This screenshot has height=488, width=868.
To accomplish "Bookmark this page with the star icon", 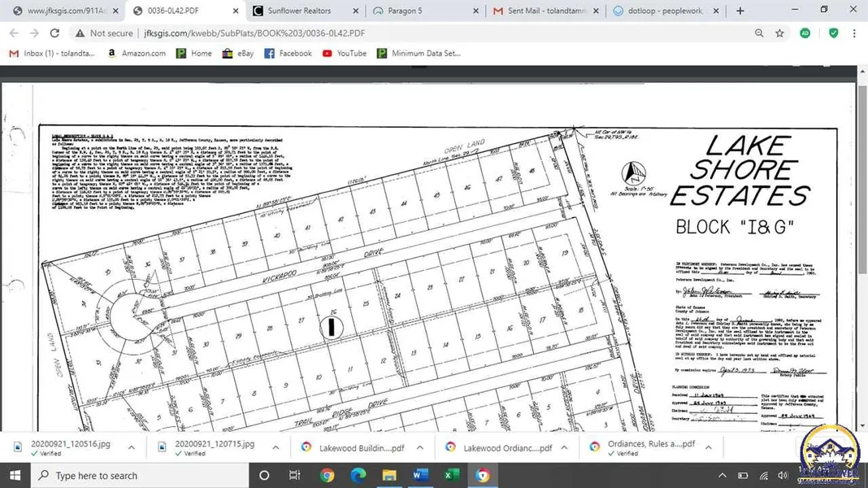I will (779, 33).
